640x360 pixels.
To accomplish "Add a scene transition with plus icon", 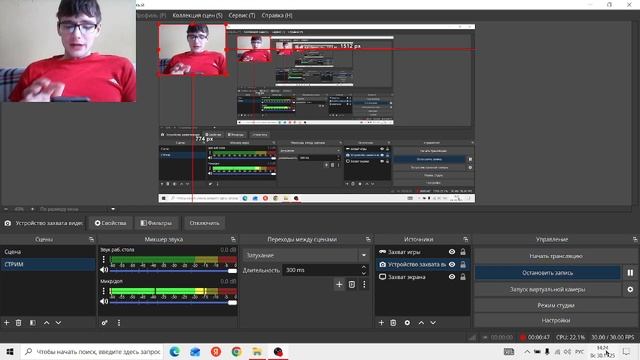I will tap(339, 284).
